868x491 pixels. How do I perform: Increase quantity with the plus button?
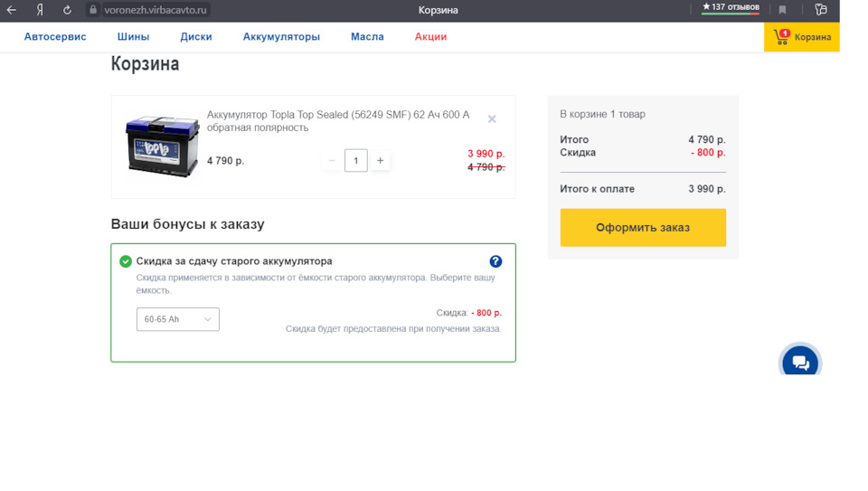380,161
